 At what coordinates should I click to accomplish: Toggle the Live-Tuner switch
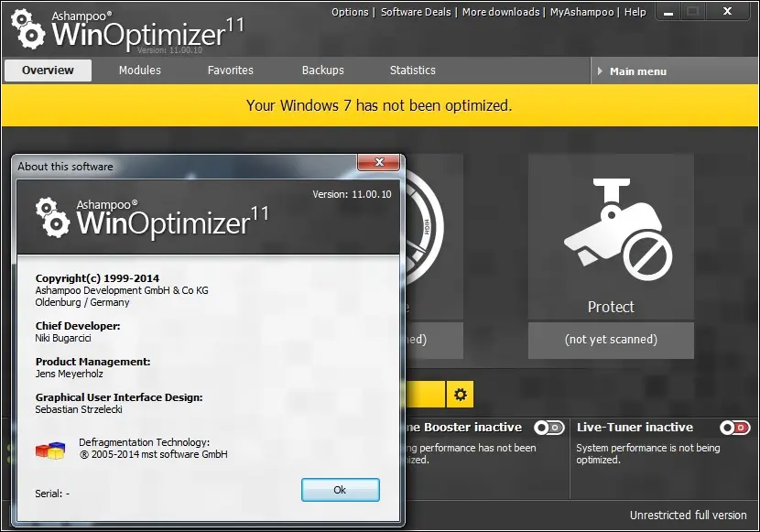click(x=734, y=428)
